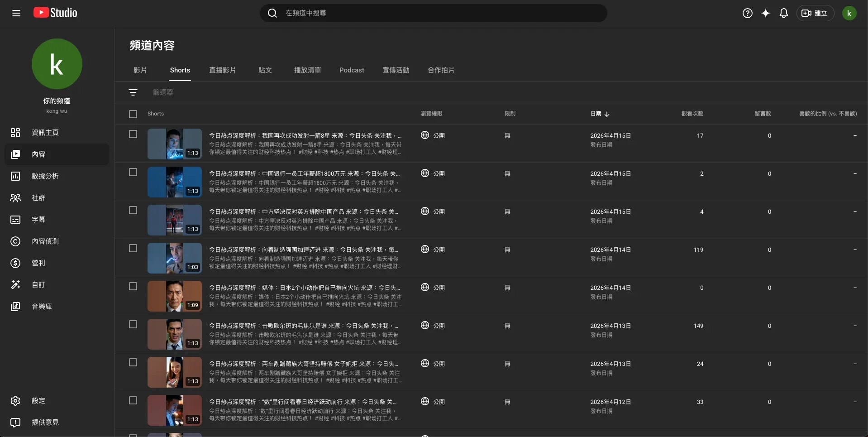Click the filter list icon
This screenshot has width=868, height=437.
pos(133,92)
